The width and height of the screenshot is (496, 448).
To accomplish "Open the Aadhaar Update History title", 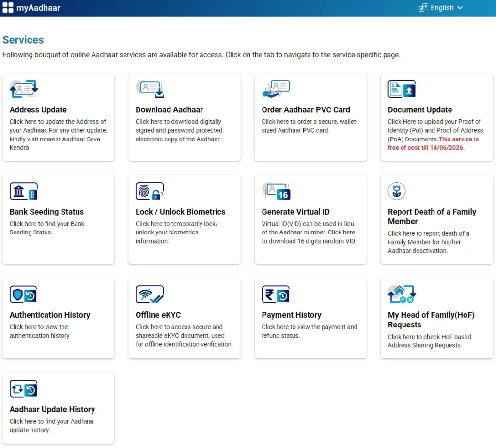I will point(52,409).
